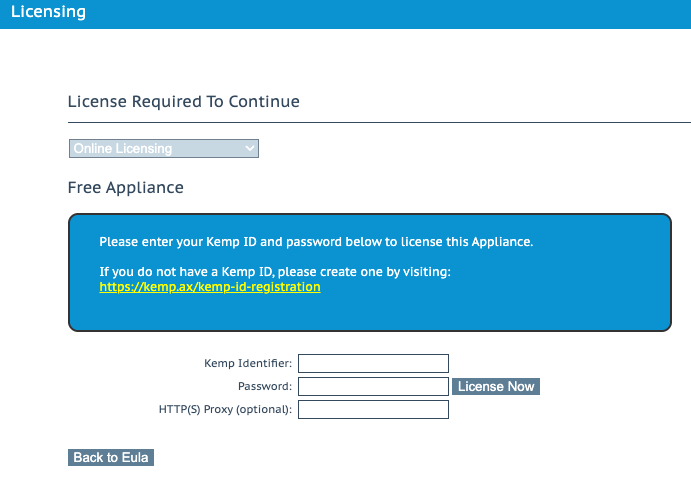Focus the Kemp Identifier input field
The image size is (691, 479).
(x=373, y=363)
